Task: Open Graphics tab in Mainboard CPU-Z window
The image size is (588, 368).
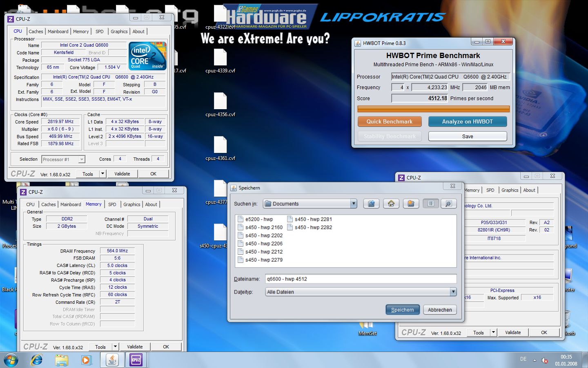Action: pos(510,190)
